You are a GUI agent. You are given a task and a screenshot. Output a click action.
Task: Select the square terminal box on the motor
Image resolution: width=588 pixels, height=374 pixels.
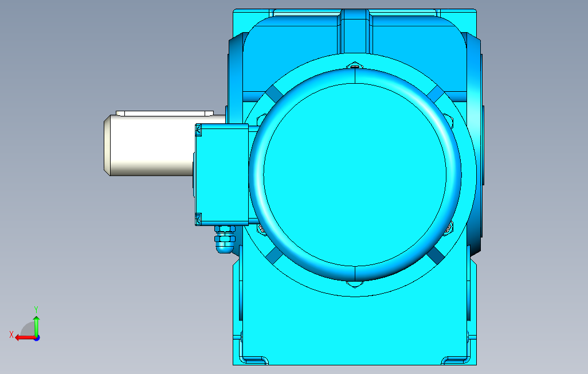tap(222, 174)
